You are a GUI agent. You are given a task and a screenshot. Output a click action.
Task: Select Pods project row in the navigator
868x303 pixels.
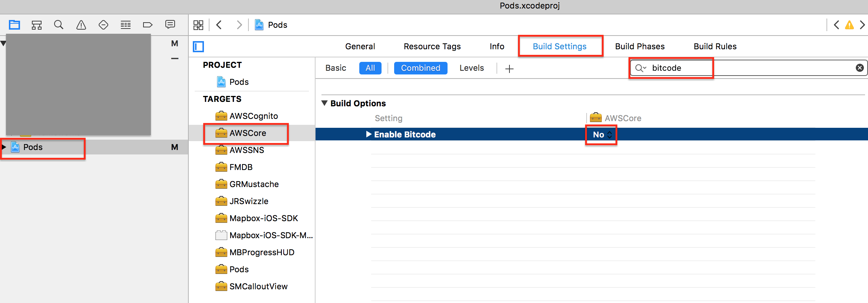pyautogui.click(x=94, y=147)
